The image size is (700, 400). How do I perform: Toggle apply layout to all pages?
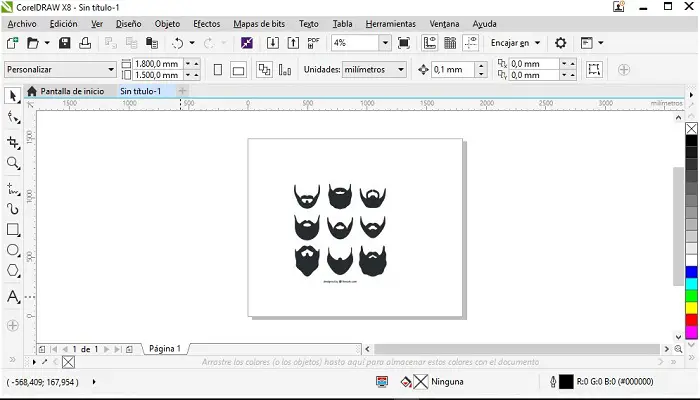point(264,70)
